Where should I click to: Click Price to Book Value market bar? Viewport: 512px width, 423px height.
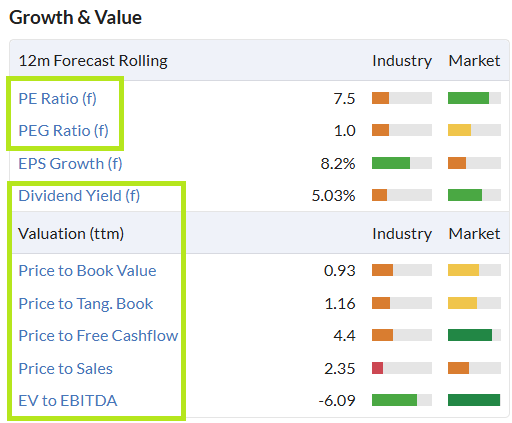(474, 270)
